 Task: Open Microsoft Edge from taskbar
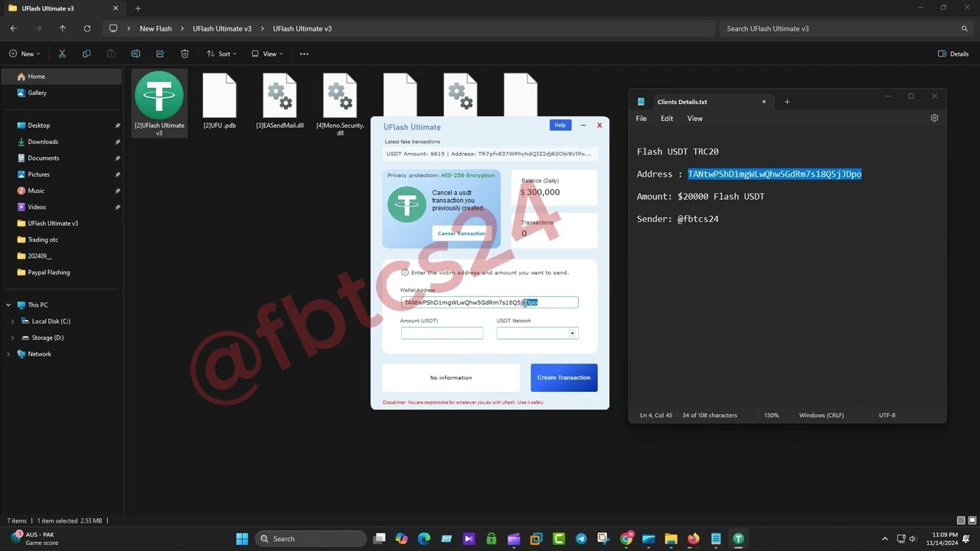pyautogui.click(x=424, y=539)
